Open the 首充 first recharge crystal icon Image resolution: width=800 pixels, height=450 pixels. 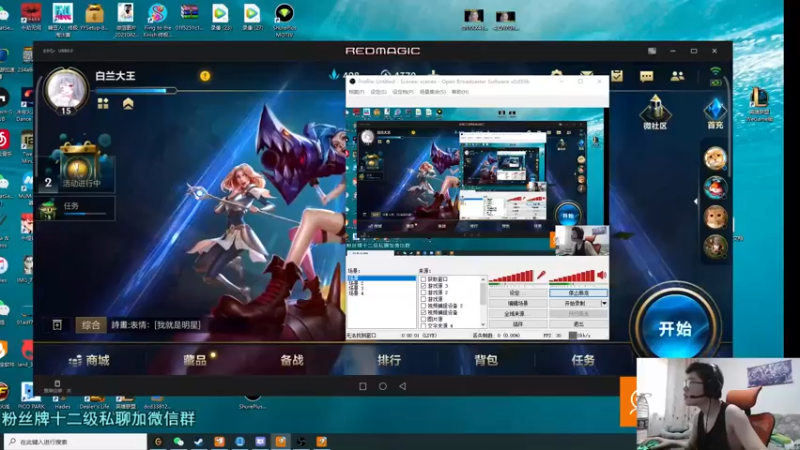715,113
